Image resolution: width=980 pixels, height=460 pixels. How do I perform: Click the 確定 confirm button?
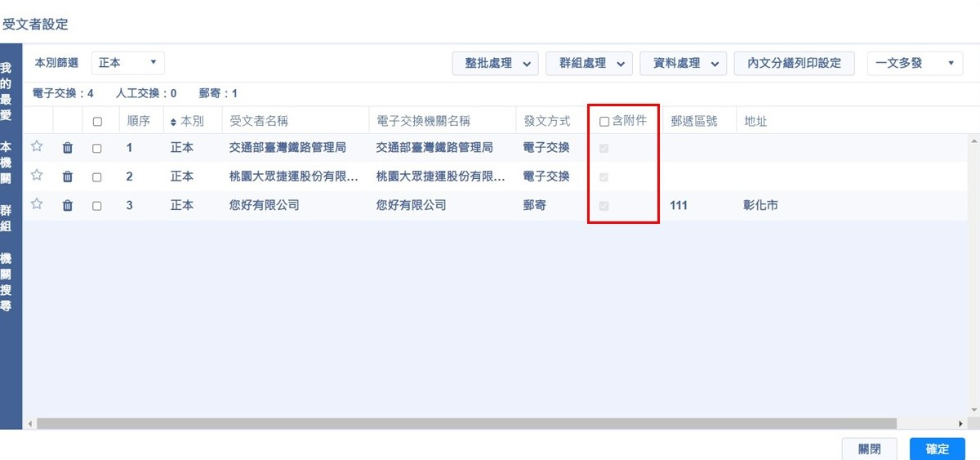pos(937,449)
